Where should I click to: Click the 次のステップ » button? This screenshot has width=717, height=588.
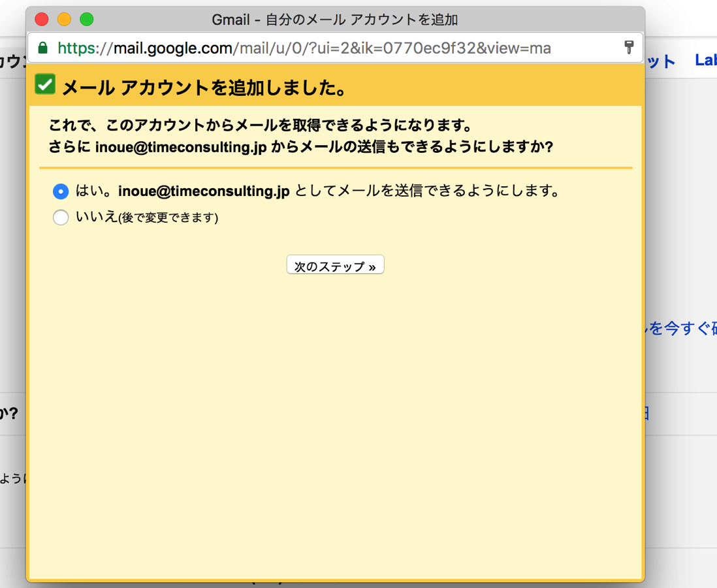coord(335,265)
